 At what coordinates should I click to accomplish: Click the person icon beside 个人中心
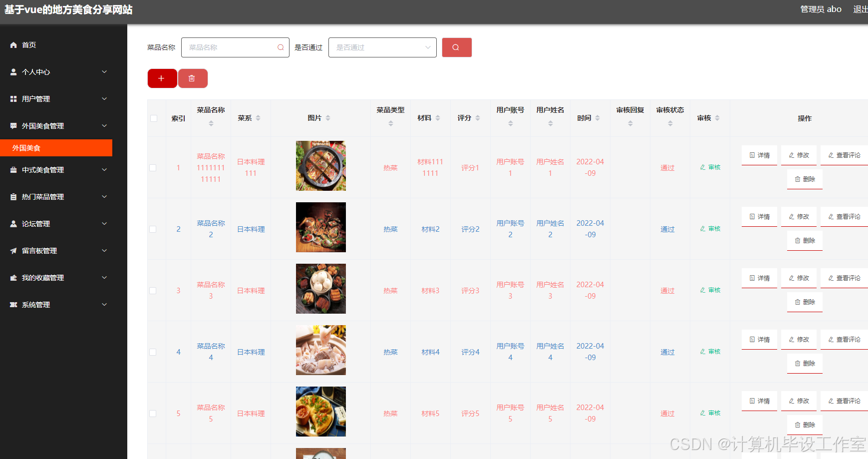coord(13,72)
